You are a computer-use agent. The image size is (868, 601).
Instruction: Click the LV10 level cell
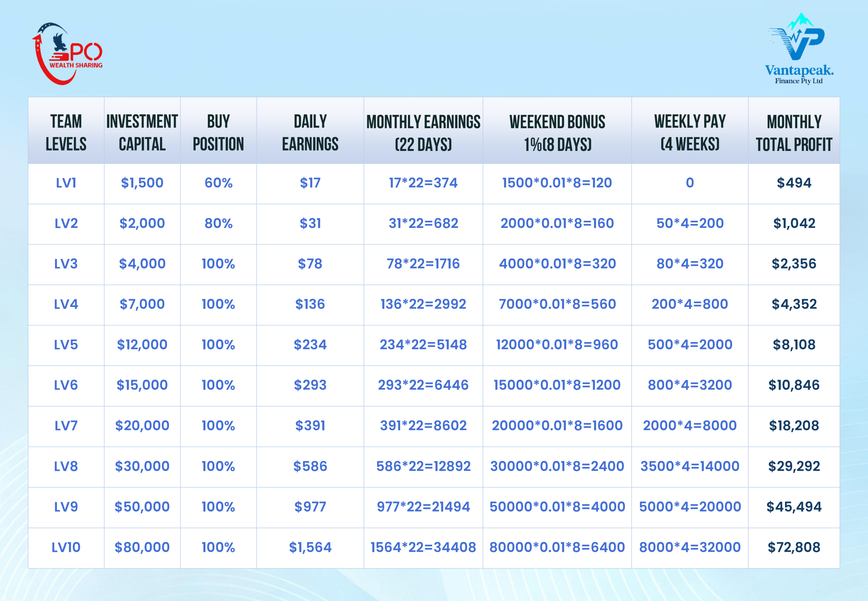(66, 547)
